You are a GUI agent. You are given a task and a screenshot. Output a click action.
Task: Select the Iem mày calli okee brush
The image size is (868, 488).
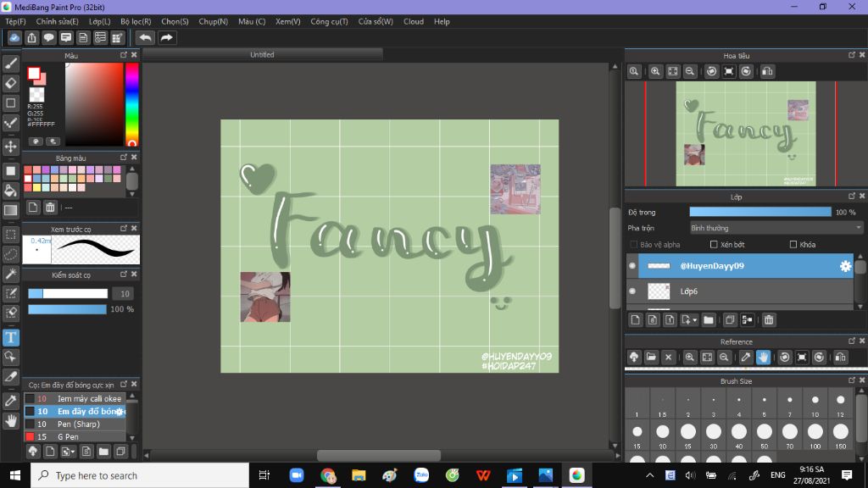75,399
